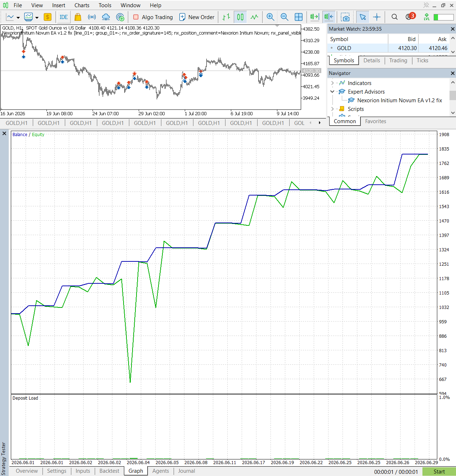The width and height of the screenshot is (456, 476).
Task: Zoom in on the chart
Action: (x=271, y=17)
